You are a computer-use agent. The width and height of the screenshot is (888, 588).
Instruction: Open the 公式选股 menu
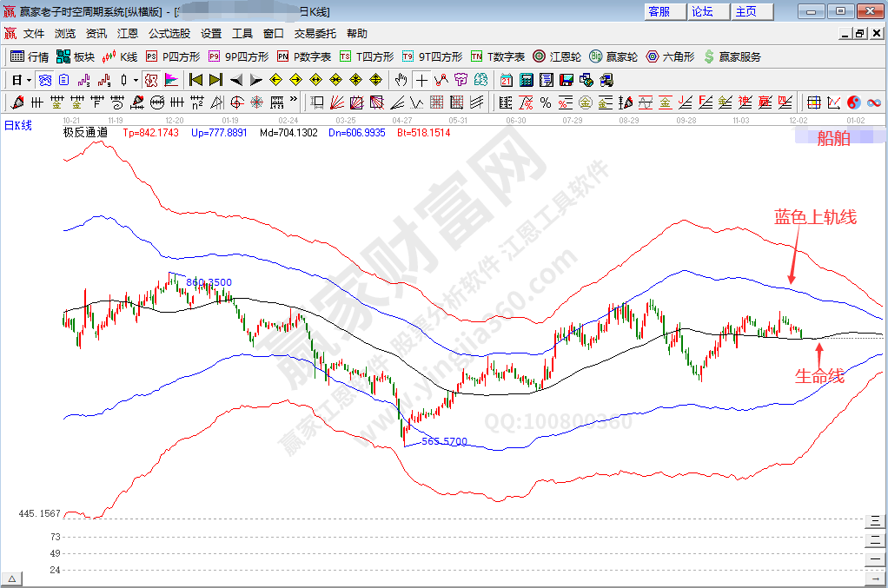[169, 34]
